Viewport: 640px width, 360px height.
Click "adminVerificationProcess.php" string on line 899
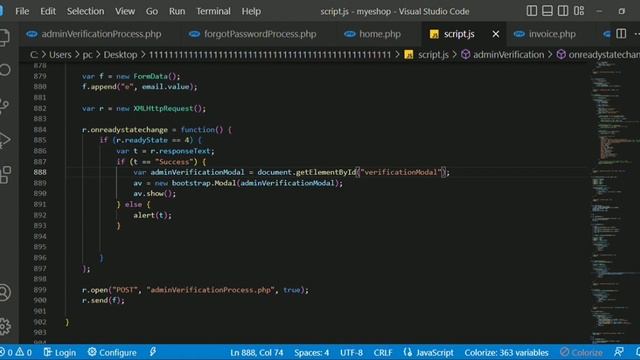[x=211, y=290]
